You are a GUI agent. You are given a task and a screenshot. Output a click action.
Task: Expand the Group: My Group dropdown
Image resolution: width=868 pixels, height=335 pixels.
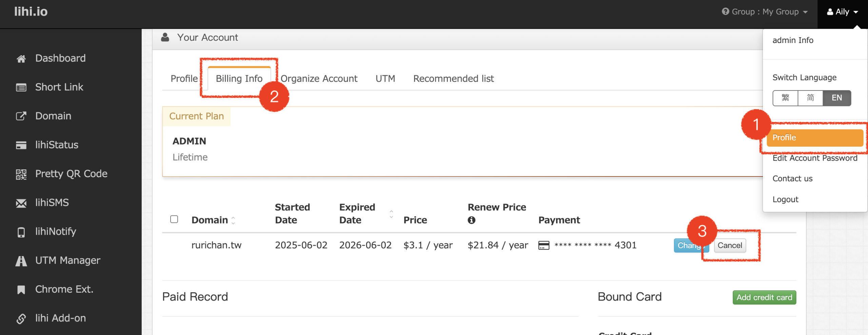tap(765, 12)
